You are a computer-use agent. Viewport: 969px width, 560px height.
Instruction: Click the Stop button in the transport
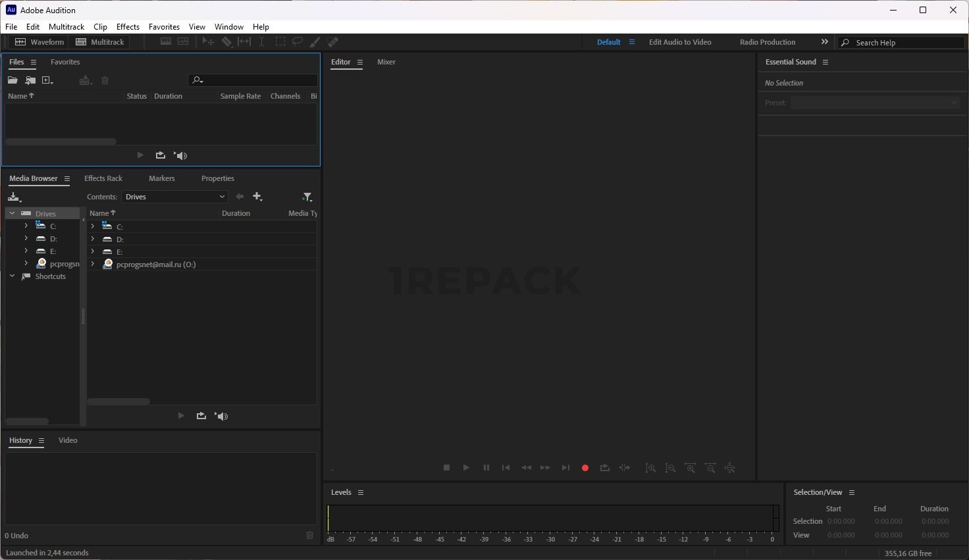[x=446, y=468]
